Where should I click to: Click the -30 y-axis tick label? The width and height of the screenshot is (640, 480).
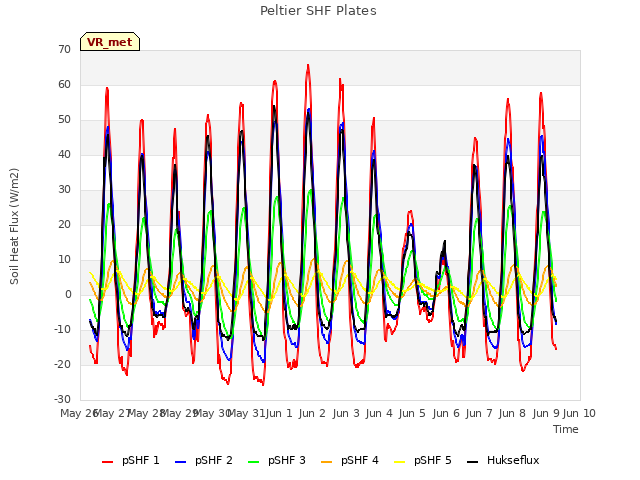[63, 399]
